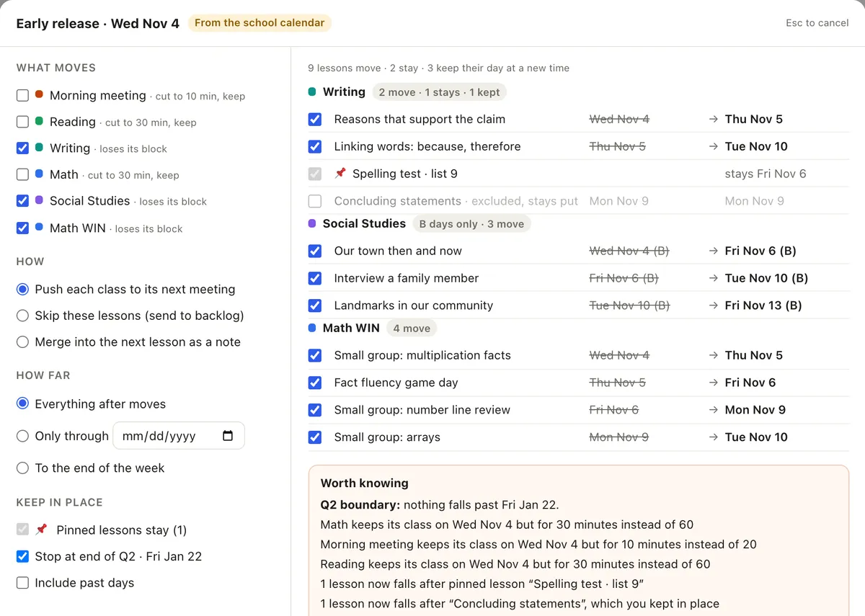Click the B days only · 3 move pill
865x616 pixels.
(471, 223)
